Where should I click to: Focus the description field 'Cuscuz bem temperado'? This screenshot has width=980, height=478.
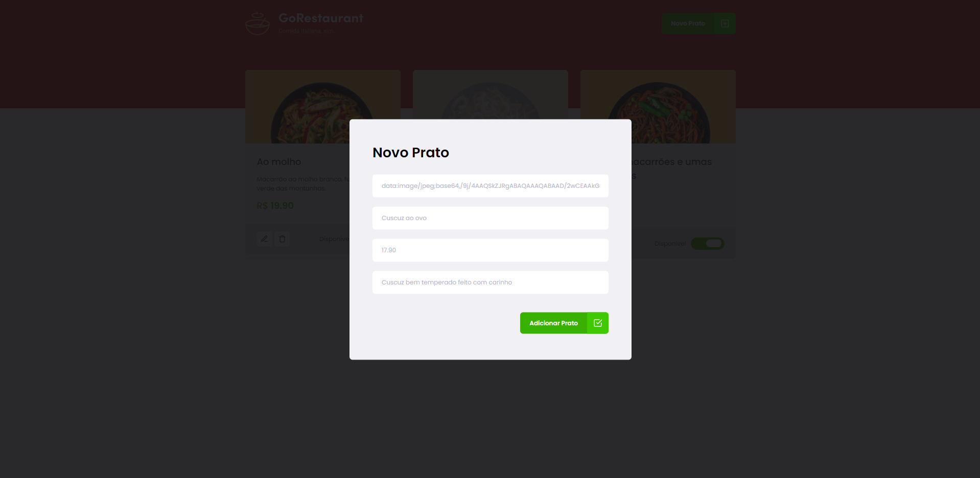pyautogui.click(x=491, y=282)
